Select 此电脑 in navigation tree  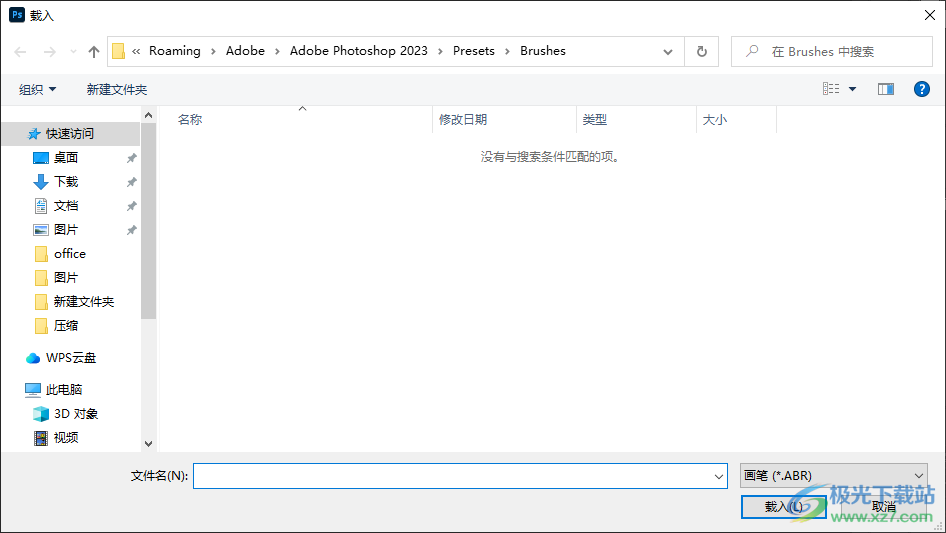(64, 390)
